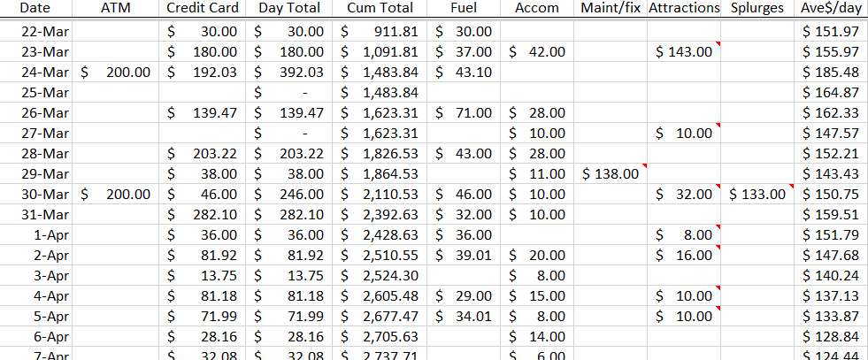Click the $911.81 Cum Total cell
Viewport: 868px width, 360px height.
[380, 31]
